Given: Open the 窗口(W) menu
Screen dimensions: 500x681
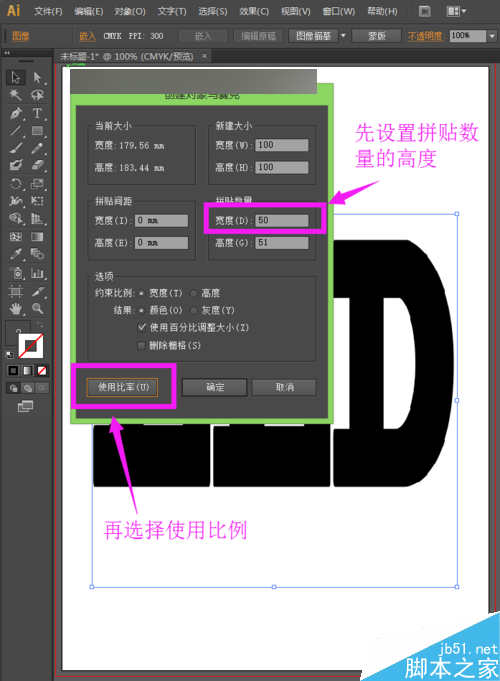Looking at the screenshot, I should (338, 11).
